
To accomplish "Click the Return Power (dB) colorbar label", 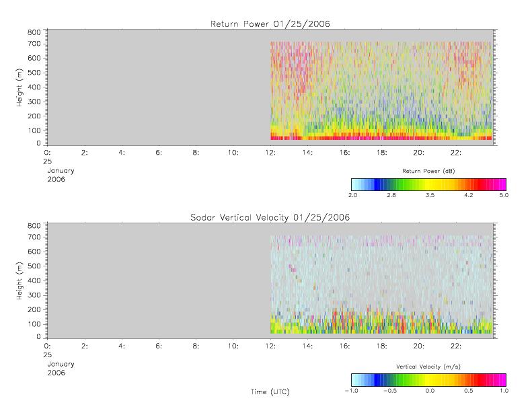I will pyautogui.click(x=428, y=171).
